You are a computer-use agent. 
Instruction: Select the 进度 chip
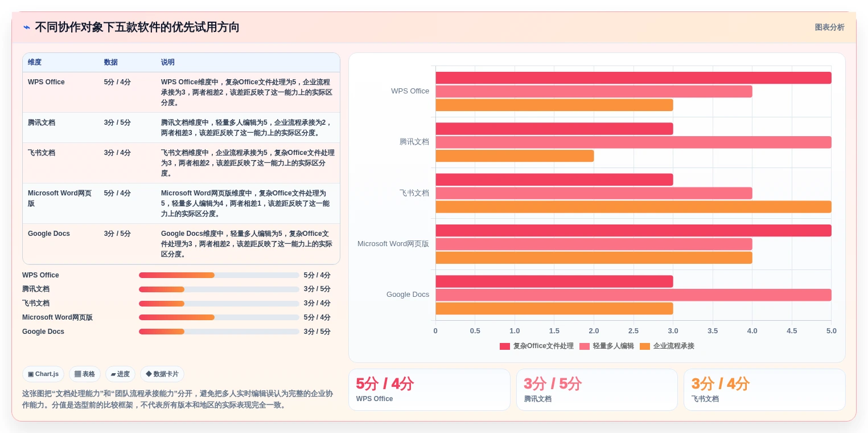point(120,374)
